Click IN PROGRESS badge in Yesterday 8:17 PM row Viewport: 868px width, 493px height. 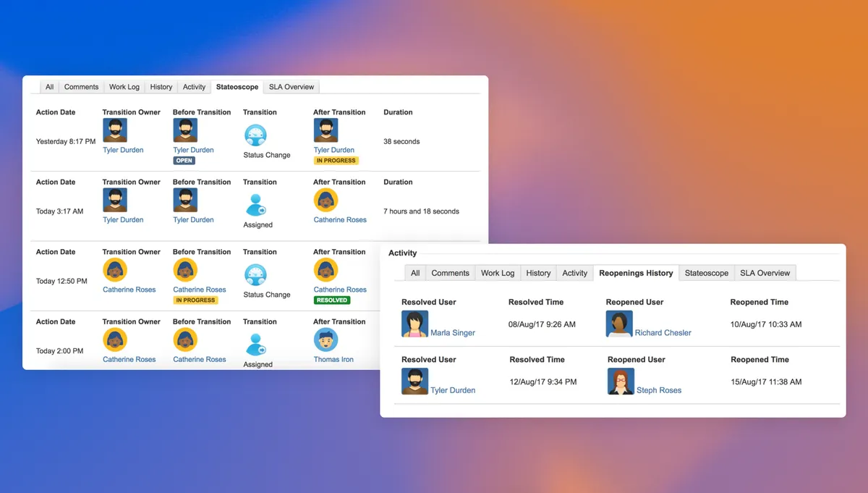coord(336,161)
